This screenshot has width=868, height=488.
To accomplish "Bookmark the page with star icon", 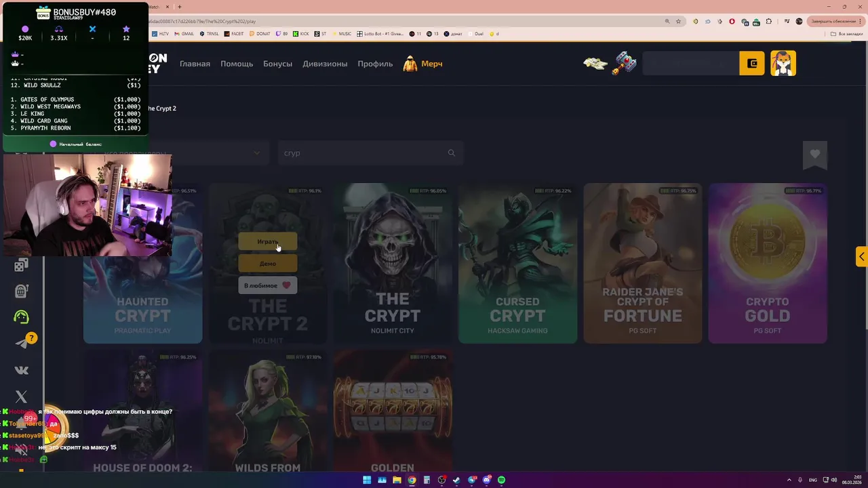I will [678, 21].
